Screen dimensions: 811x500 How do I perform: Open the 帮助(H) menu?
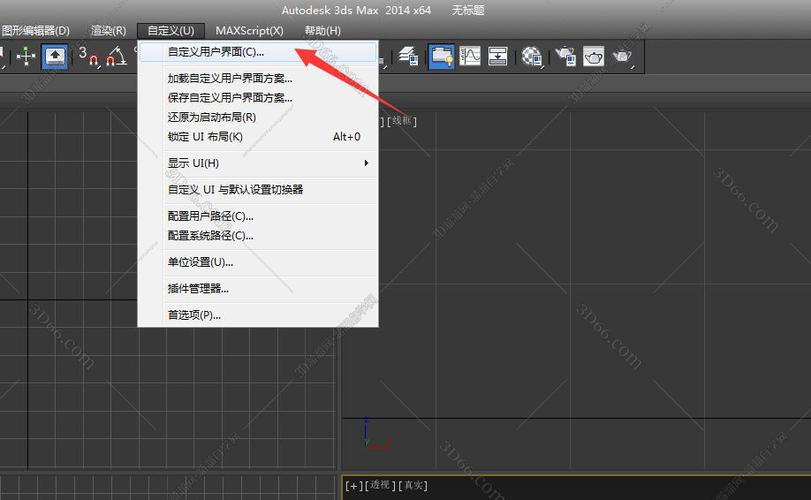(x=323, y=31)
